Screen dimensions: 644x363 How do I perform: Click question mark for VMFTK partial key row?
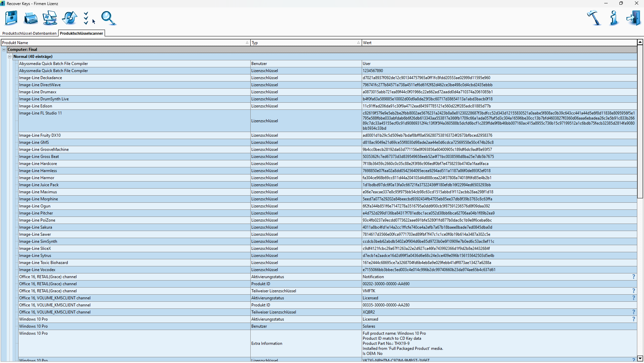[x=634, y=291]
